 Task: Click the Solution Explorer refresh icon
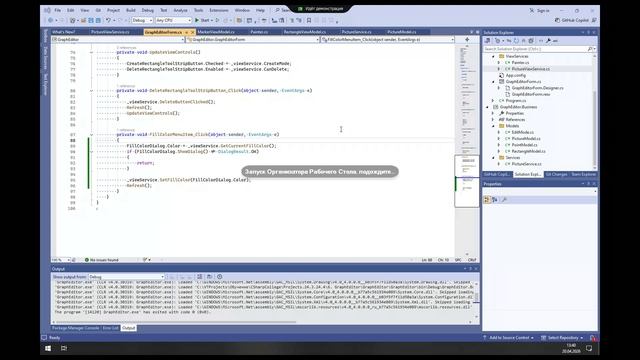pos(516,41)
